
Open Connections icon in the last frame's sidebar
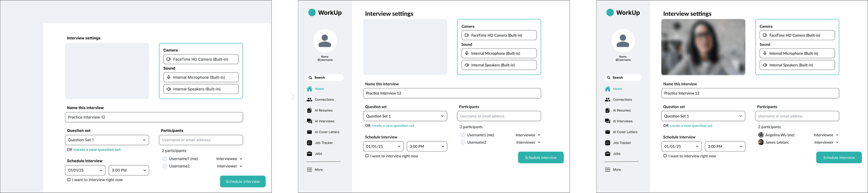coord(607,100)
